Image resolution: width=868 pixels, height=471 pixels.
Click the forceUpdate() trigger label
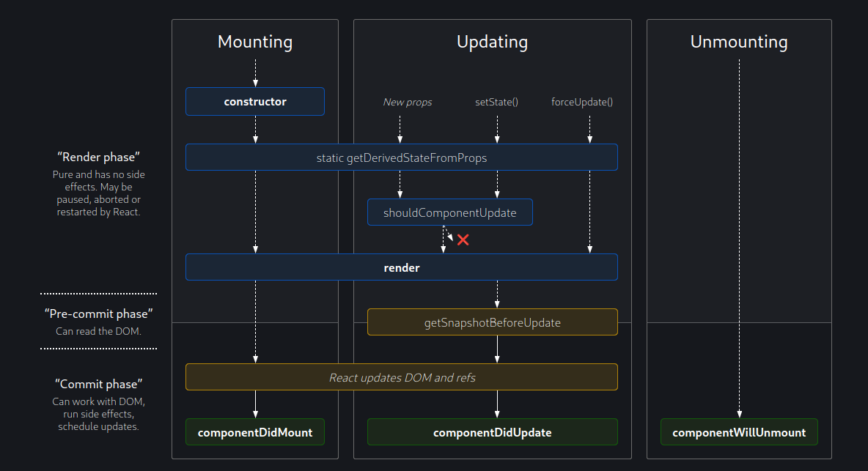582,103
